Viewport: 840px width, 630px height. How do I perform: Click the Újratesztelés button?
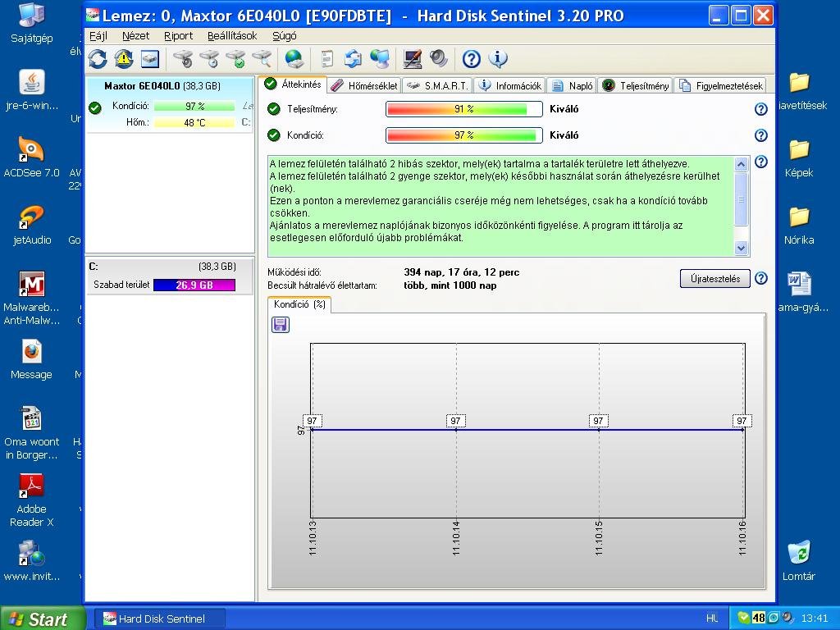715,279
